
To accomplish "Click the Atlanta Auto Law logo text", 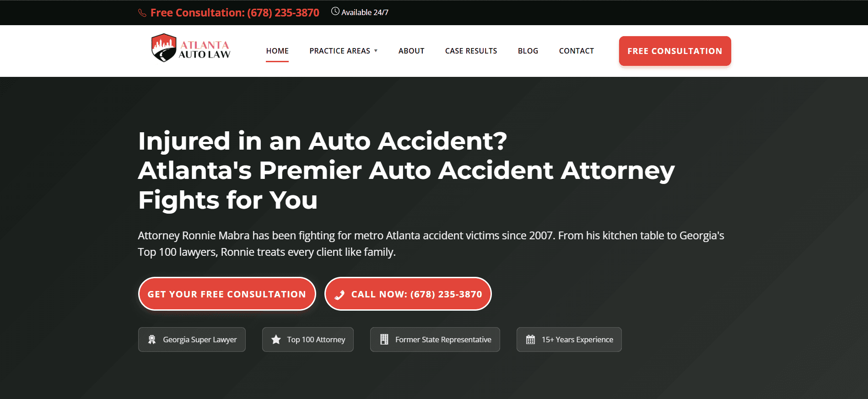I will 205,49.
